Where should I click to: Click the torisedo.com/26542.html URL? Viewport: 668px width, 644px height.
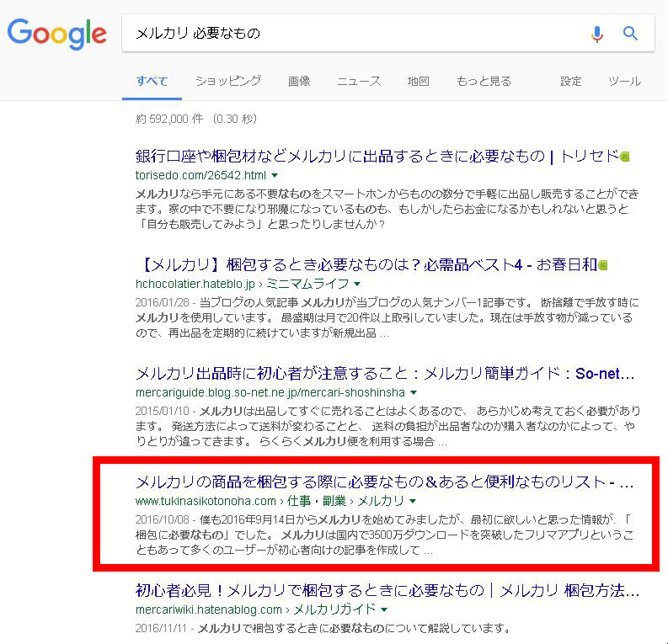(x=200, y=175)
